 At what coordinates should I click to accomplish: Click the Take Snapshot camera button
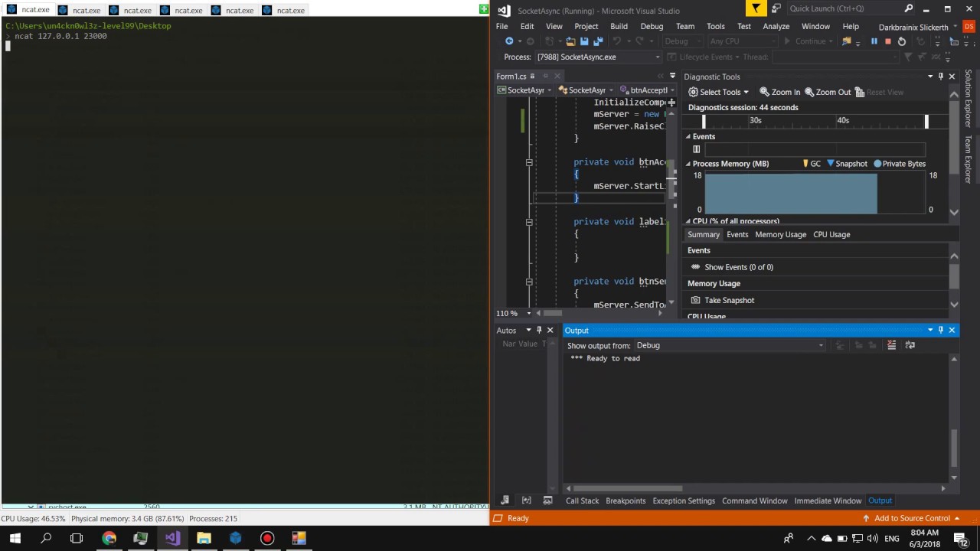point(723,300)
